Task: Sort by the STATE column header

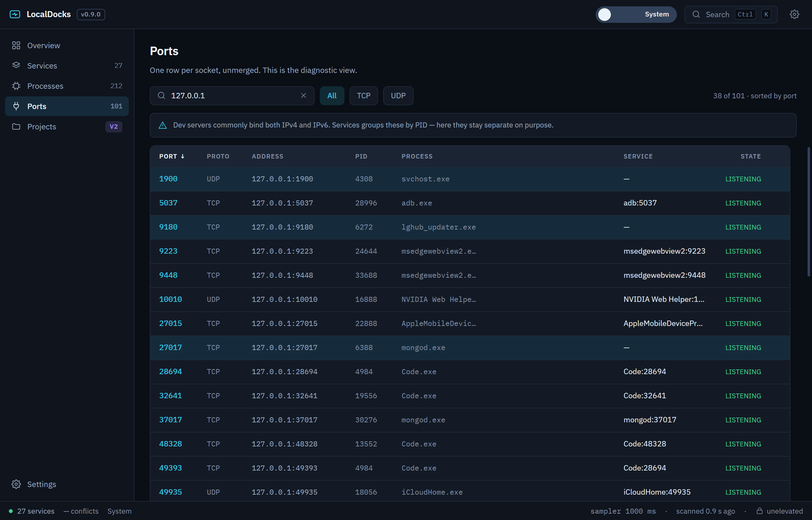Action: (x=750, y=156)
